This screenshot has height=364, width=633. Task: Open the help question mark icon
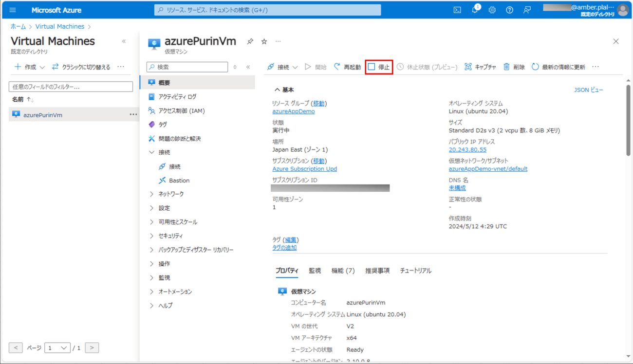point(509,10)
